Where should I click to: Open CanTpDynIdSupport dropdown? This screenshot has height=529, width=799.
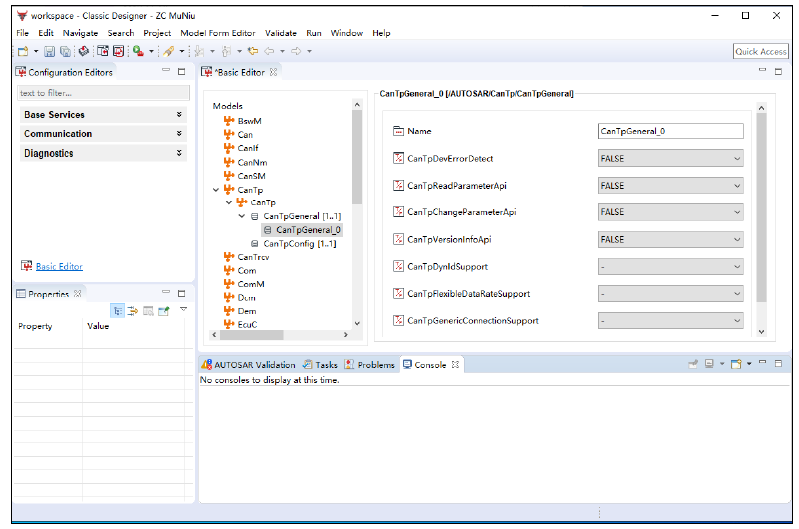pos(737,267)
